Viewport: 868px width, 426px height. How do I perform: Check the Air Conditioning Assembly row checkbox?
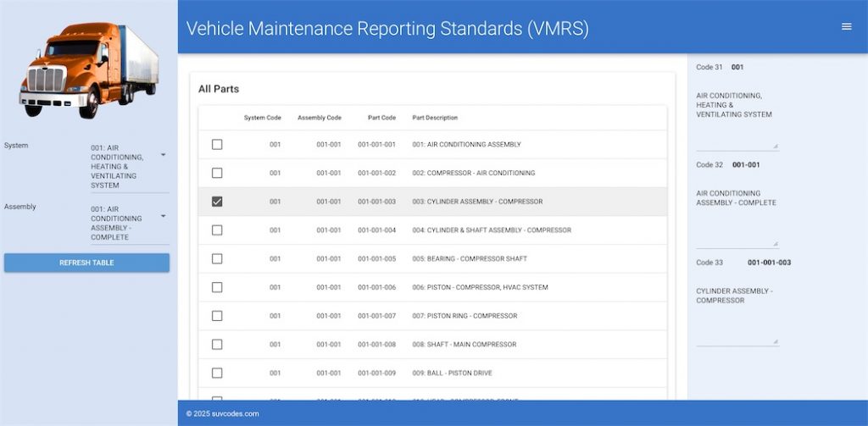tap(217, 145)
